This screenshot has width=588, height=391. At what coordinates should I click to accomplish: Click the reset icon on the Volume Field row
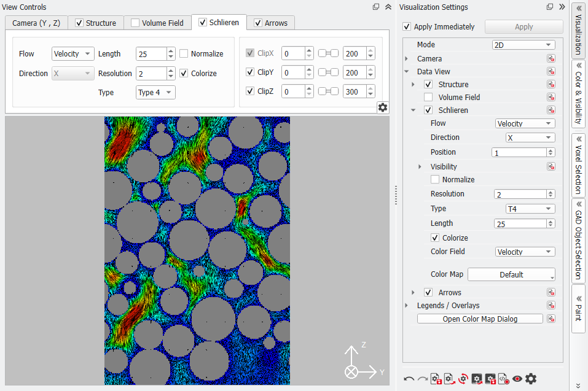click(x=551, y=97)
